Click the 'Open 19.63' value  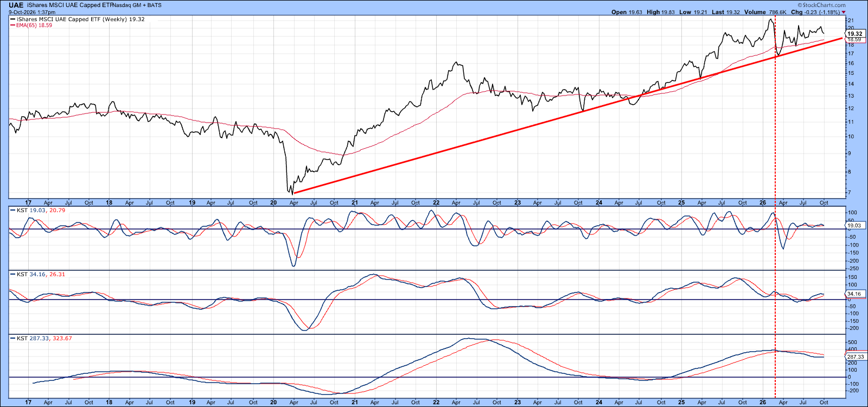627,12
